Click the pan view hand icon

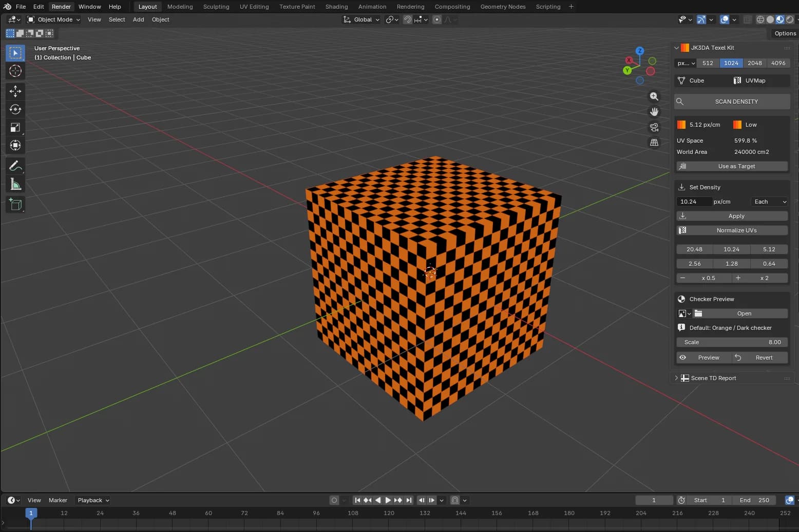coord(654,112)
